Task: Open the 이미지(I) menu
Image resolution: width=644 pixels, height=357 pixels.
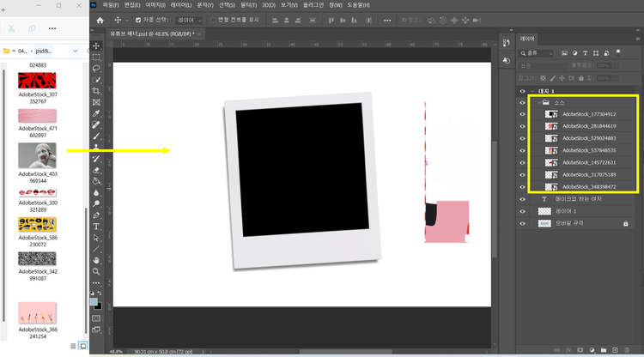Action: click(x=155, y=5)
